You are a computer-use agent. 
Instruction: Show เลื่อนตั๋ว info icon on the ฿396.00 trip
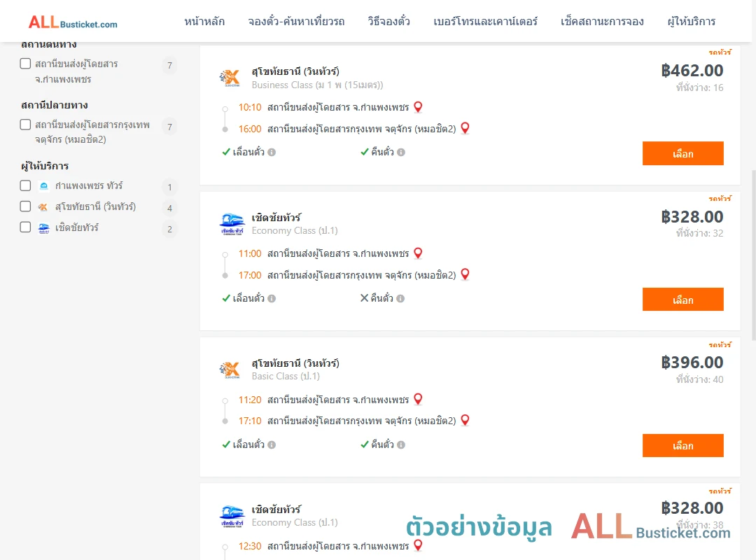[x=272, y=444]
